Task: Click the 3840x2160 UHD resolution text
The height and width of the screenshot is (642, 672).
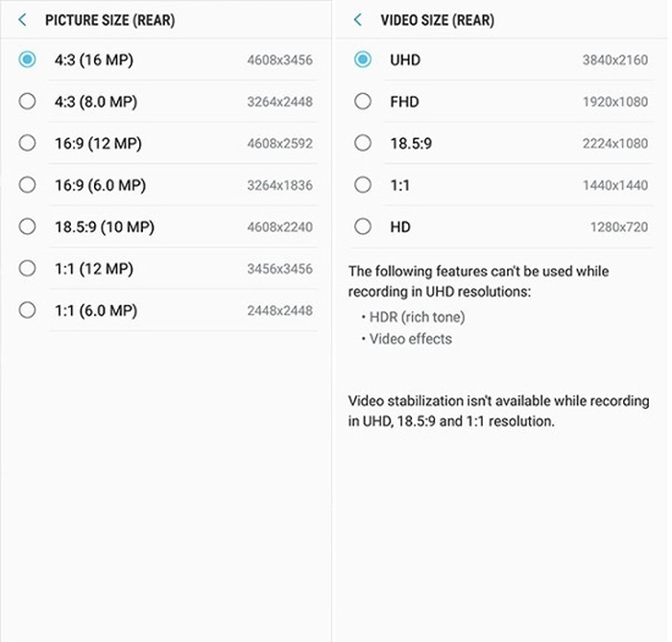Action: tap(614, 60)
